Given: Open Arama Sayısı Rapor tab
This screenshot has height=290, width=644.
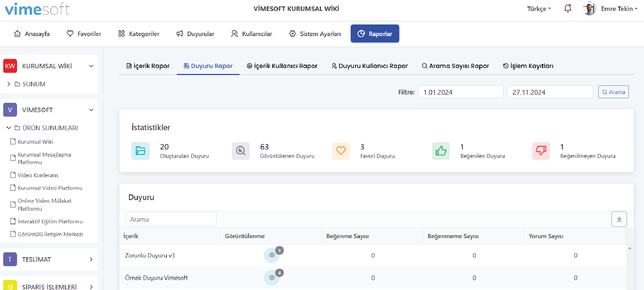Looking at the screenshot, I should (455, 66).
